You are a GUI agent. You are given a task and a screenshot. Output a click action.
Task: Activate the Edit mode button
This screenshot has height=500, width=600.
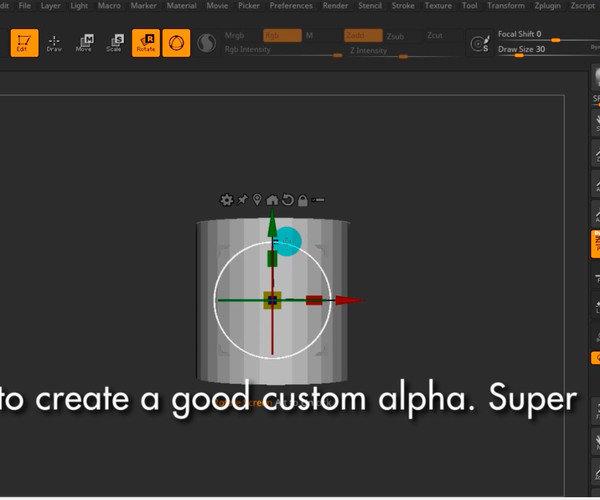click(24, 43)
